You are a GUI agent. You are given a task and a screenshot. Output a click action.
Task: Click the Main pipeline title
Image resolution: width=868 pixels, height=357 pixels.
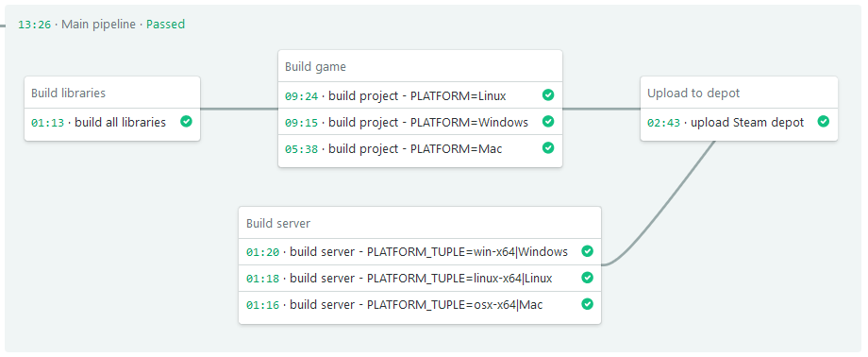click(x=98, y=25)
